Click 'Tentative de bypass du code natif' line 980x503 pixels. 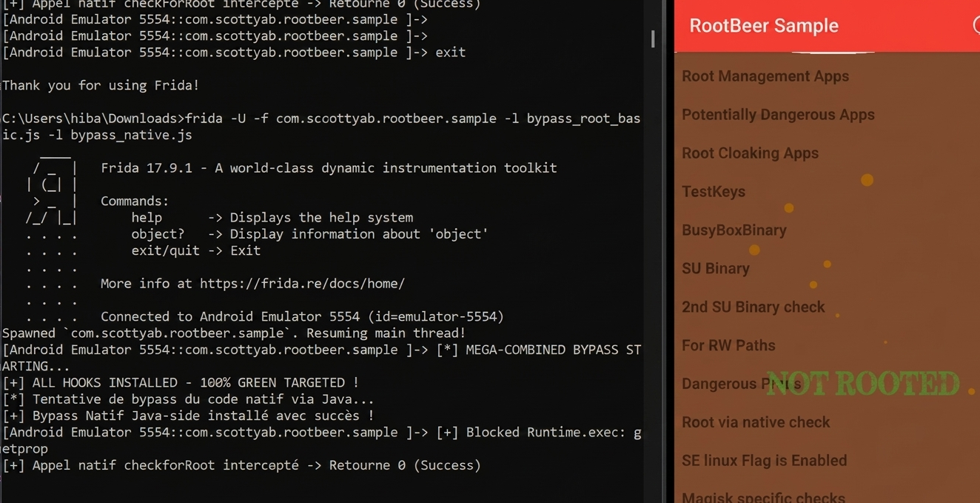[x=188, y=399]
